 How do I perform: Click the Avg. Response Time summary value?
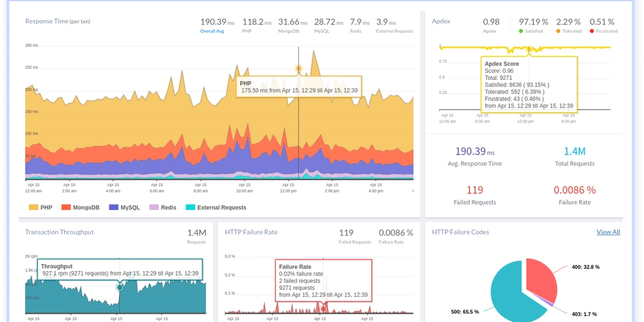pyautogui.click(x=475, y=151)
